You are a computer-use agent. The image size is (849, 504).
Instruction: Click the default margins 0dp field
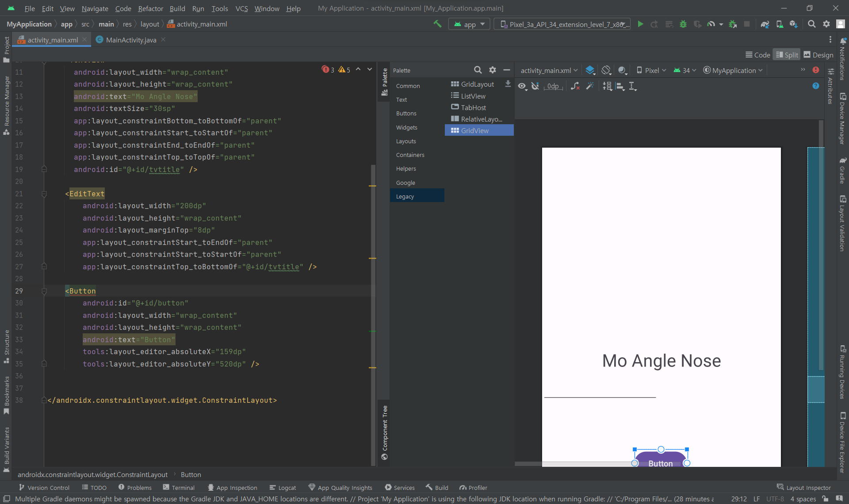553,86
